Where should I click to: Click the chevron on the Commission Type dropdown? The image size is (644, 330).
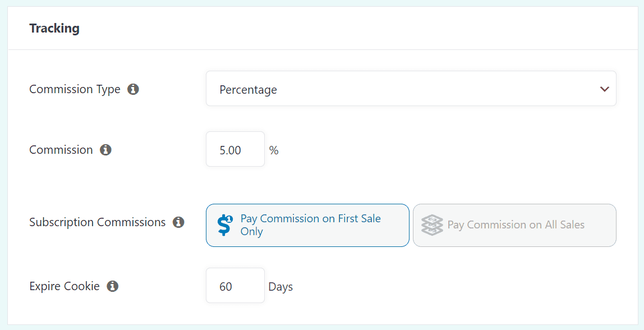point(605,89)
